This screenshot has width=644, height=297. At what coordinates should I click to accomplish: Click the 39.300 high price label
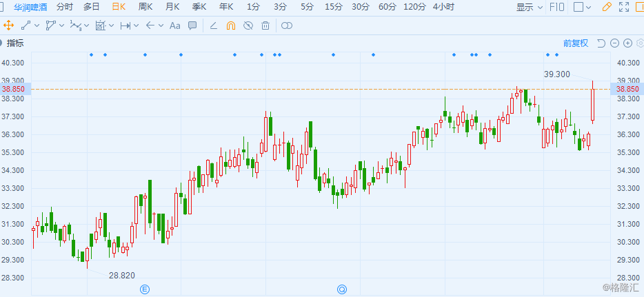coord(557,74)
